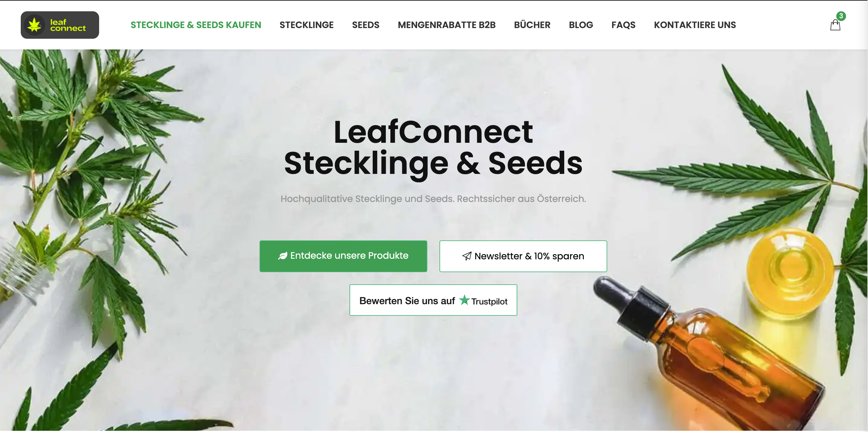Screen dimensions: 868x432
Task: Open the FAQs page
Action: (x=623, y=25)
